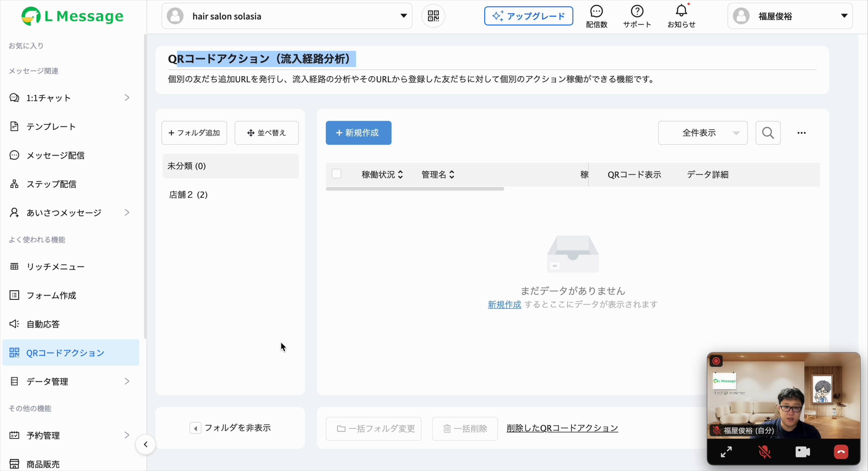Viewport: 868px width, 471px height.
Task: Click フォルダを非表示 toggle
Action: [230, 428]
